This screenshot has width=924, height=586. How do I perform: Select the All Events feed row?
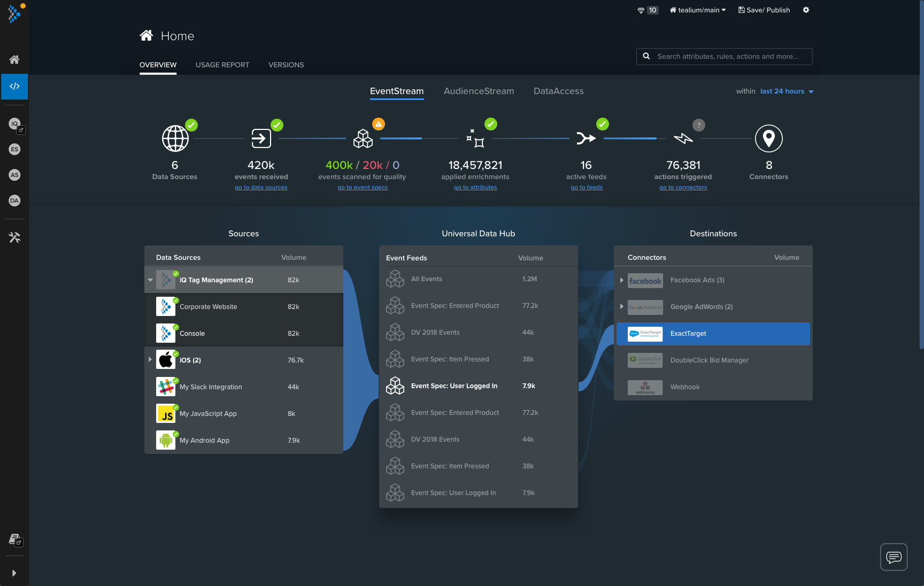click(x=479, y=279)
